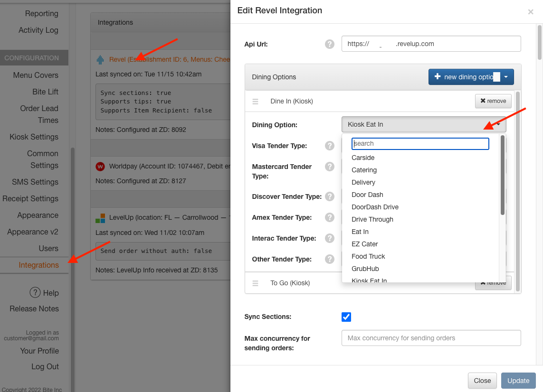The width and height of the screenshot is (543, 392).
Task: Click the Worldpay logo icon
Action: [x=100, y=167]
